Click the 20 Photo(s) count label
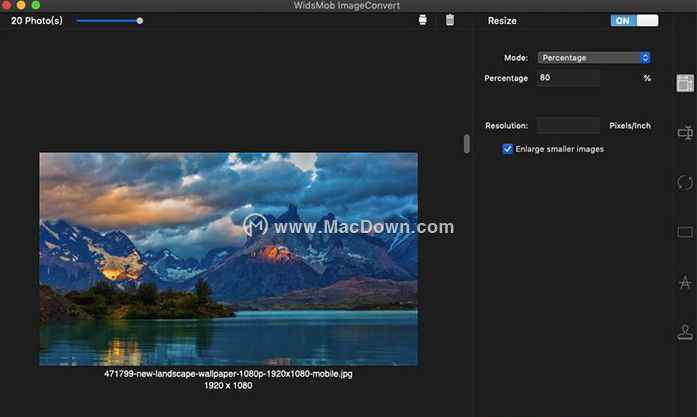This screenshot has height=417, width=697. click(37, 20)
